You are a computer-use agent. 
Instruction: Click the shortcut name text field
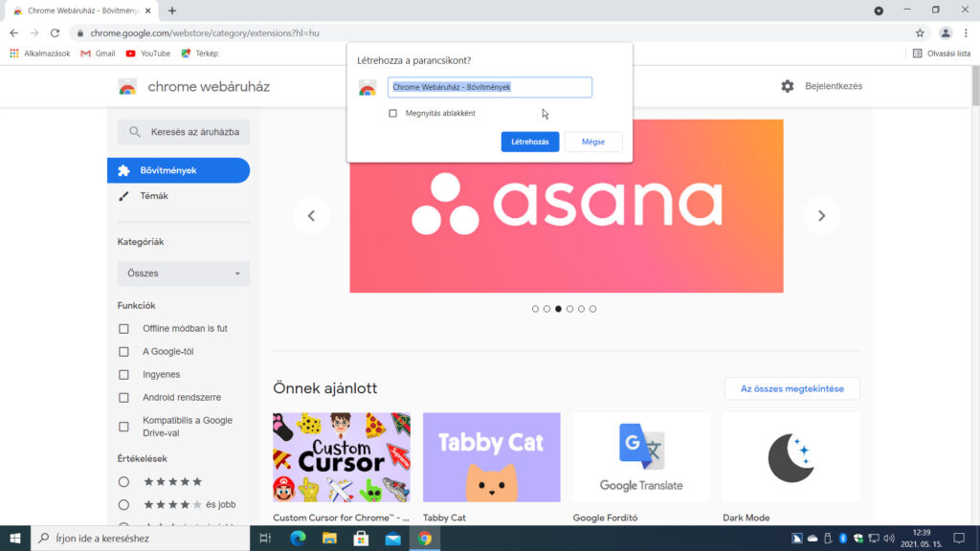point(489,87)
